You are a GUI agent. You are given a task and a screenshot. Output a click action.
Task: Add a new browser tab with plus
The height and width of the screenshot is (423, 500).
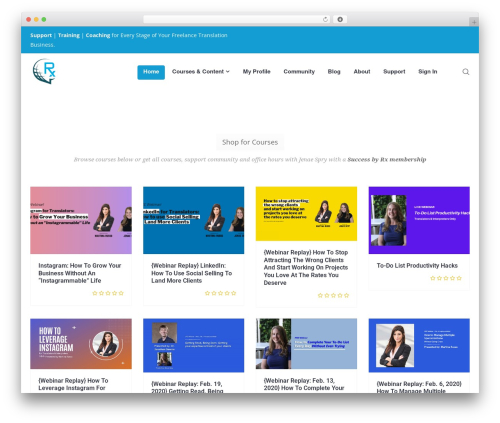click(x=474, y=22)
